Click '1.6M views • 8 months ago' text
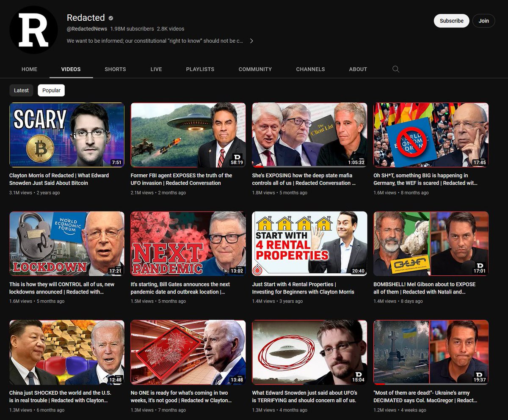The image size is (508, 420). pos(401,193)
